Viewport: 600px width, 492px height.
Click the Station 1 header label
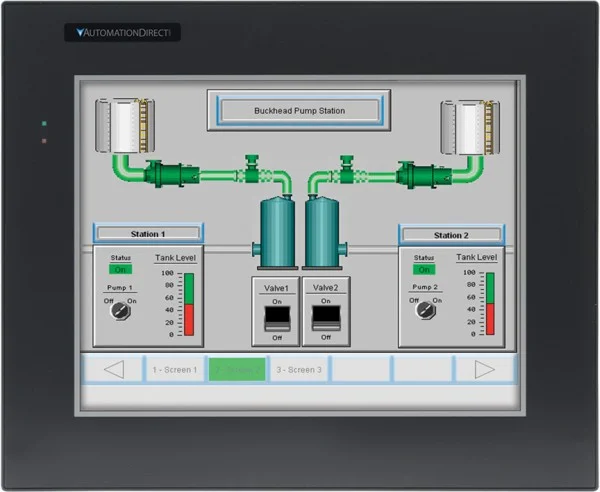148,234
